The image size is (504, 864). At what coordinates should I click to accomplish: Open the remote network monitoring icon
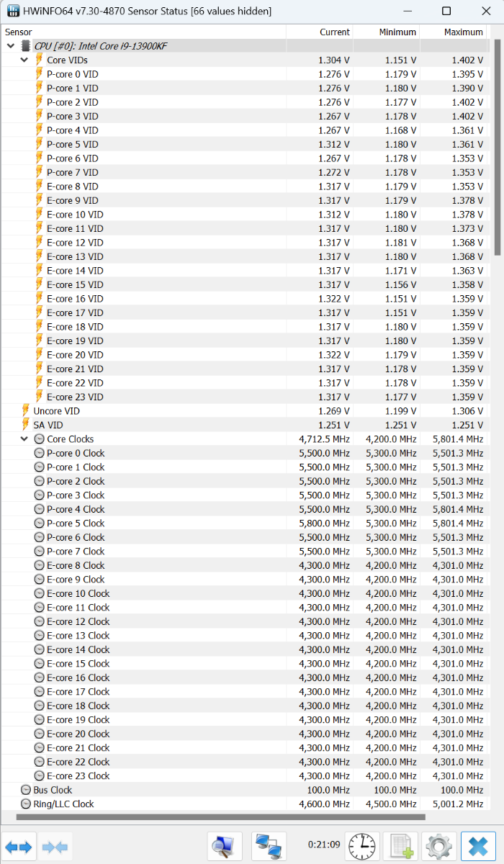269,846
